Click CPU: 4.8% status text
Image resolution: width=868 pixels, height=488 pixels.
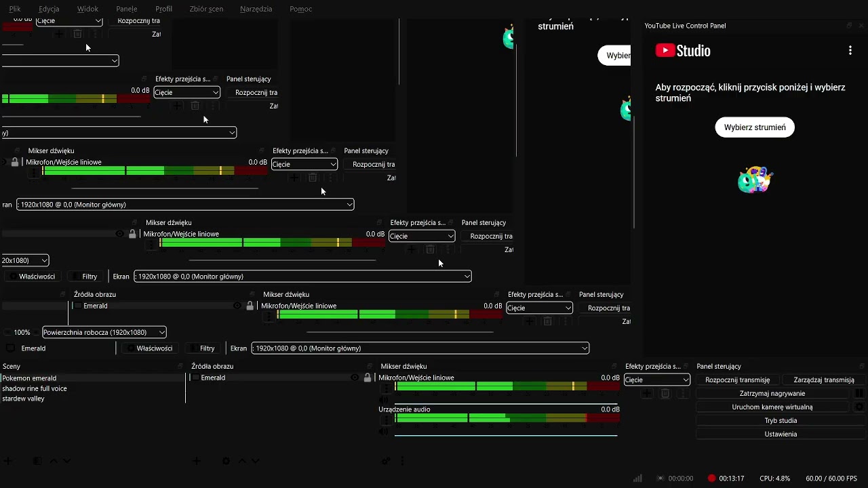774,479
